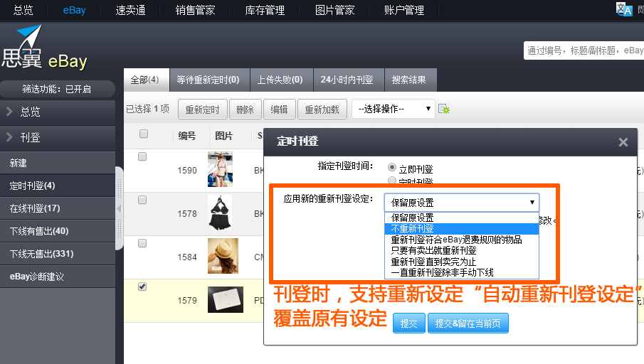Choose 一直重新刊登除非手动下线 option
The height and width of the screenshot is (364, 644).
click(x=462, y=272)
